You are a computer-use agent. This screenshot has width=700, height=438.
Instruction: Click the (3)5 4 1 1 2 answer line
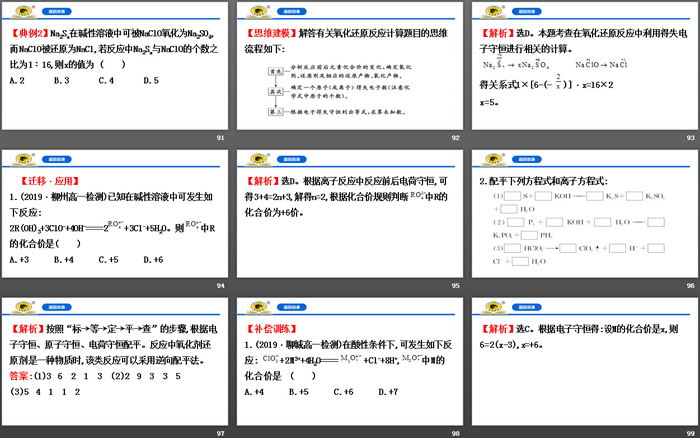[x=45, y=392]
